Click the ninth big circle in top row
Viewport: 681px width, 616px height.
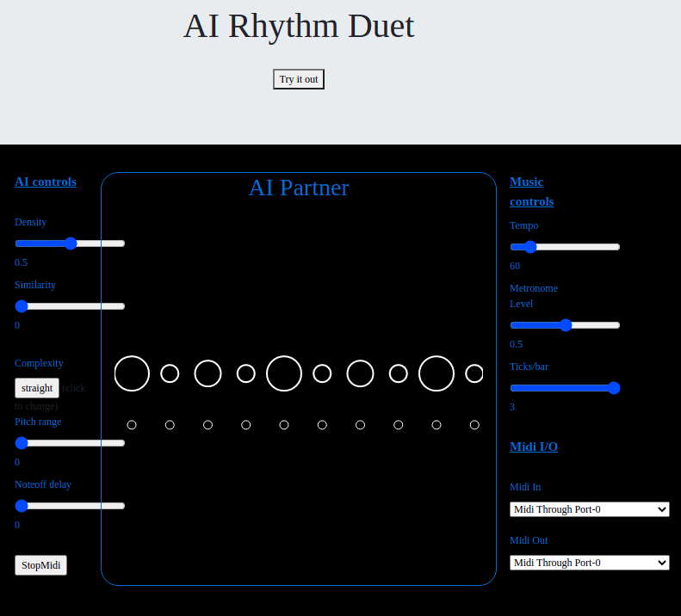coord(436,373)
